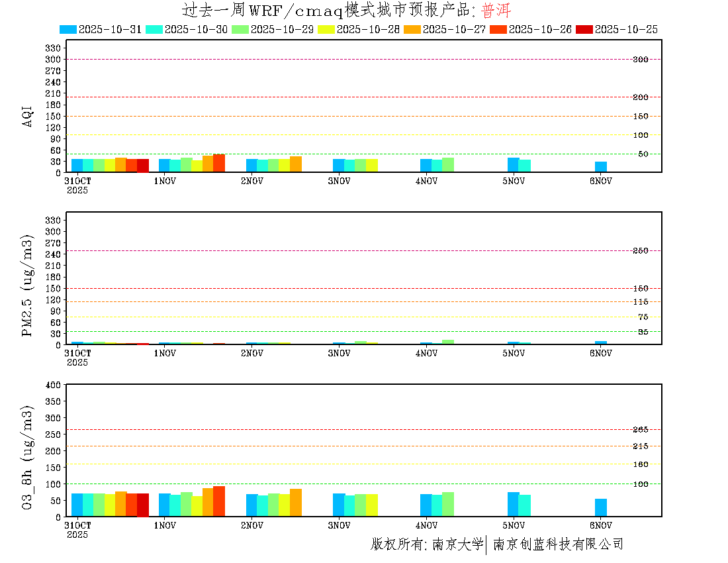The height and width of the screenshot is (563, 728).
Task: Click the AQI y-axis title
Action: tap(28, 116)
